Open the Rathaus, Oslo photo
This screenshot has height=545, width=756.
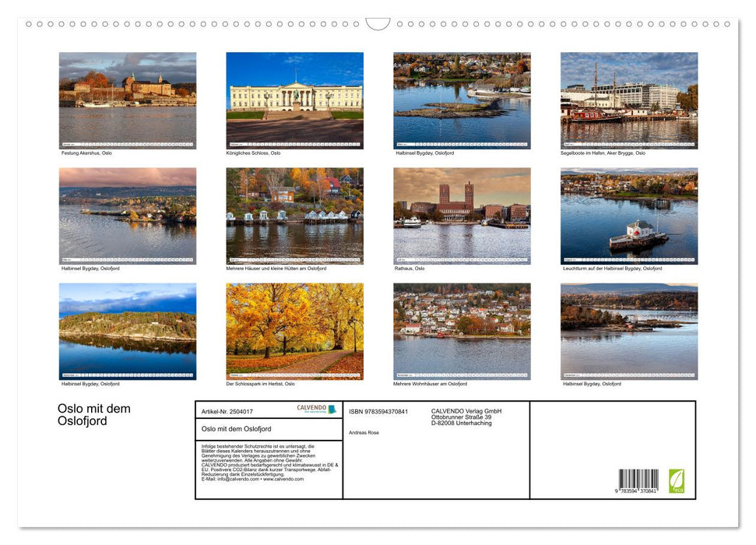click(462, 216)
